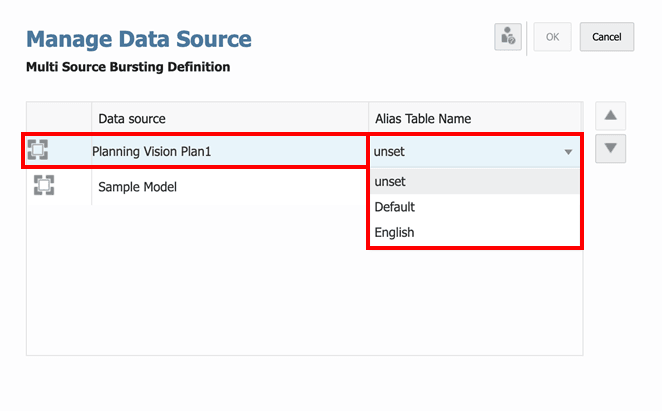Click the user assistance icon beside OK
The image size is (662, 411).
[508, 37]
